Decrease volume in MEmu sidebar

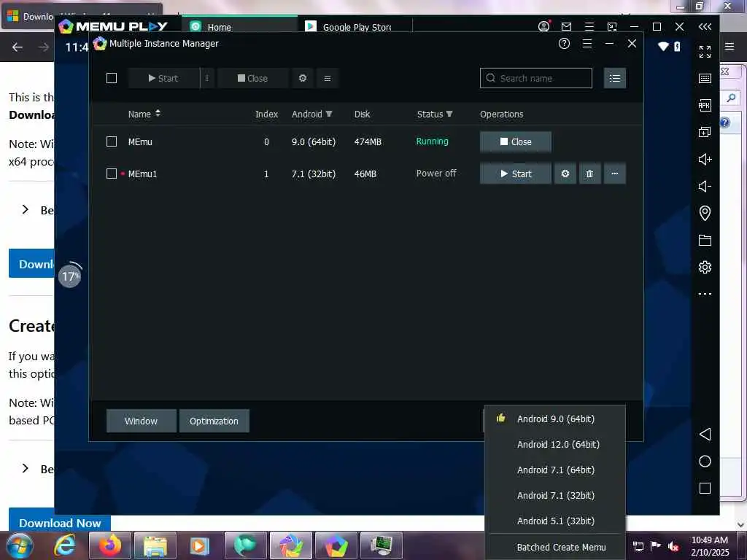point(705,186)
